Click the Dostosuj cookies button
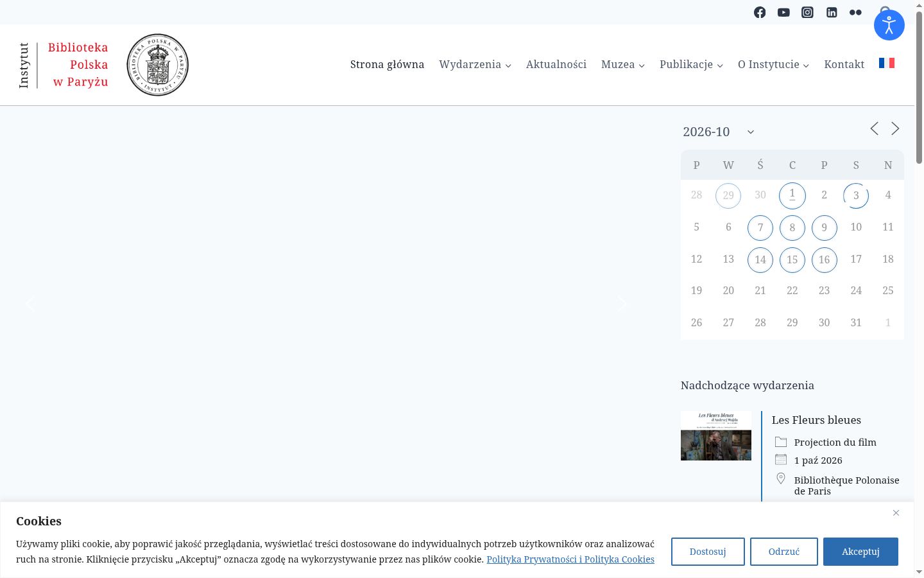Viewport: 924px width, 578px height. (x=708, y=552)
